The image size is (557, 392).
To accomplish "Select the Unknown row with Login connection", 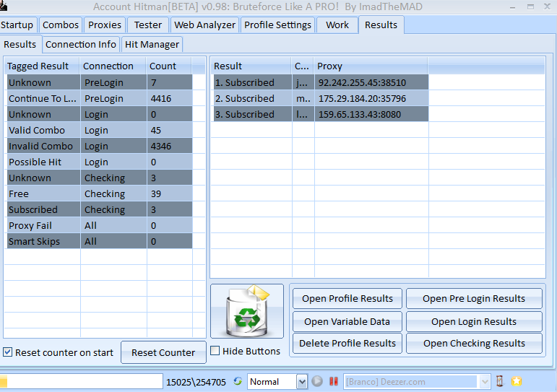I will point(100,114).
